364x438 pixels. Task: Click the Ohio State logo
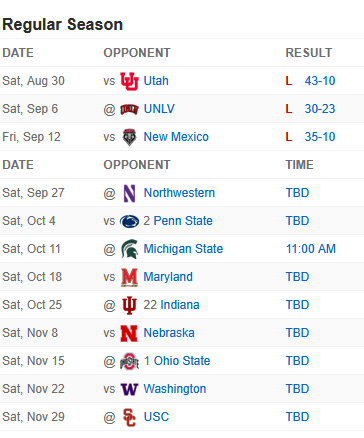[129, 361]
